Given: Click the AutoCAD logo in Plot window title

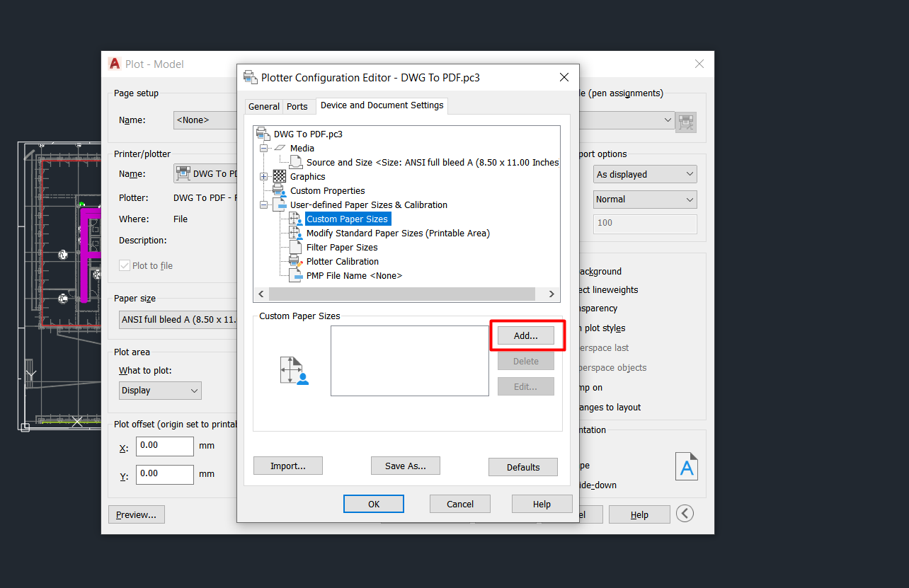Looking at the screenshot, I should coord(115,64).
